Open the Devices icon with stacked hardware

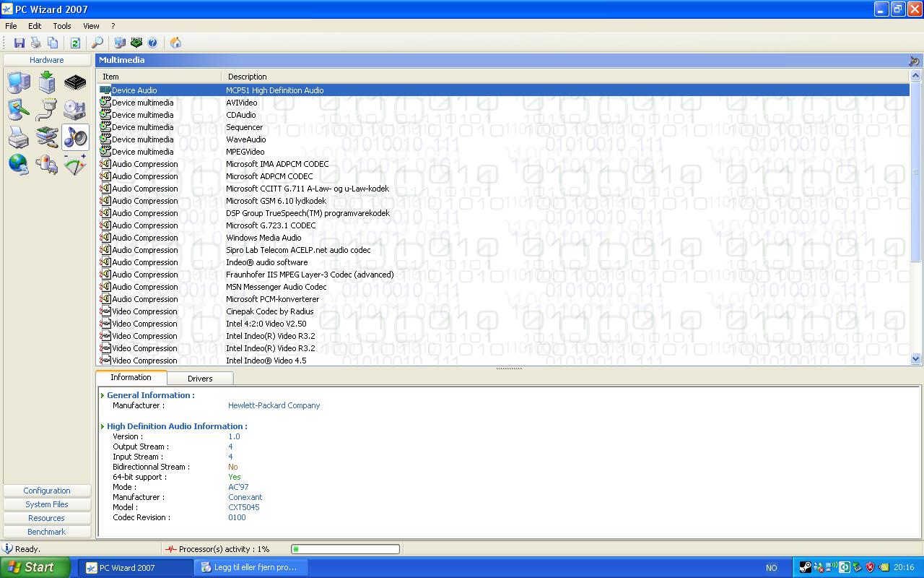pos(47,137)
